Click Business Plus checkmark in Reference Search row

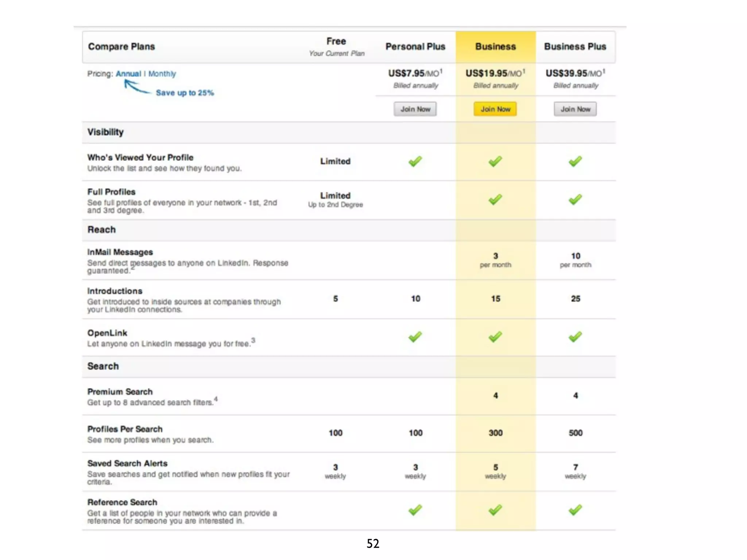[x=575, y=510]
